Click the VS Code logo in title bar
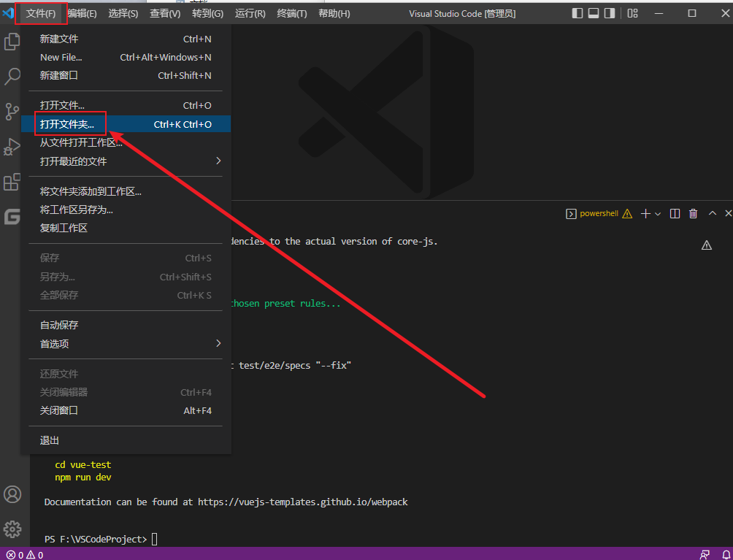The height and width of the screenshot is (560, 733). pos(8,13)
